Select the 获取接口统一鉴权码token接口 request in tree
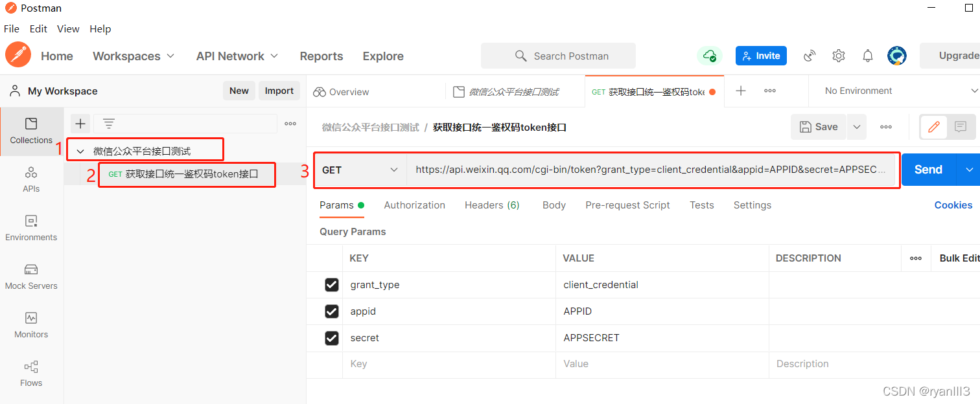This screenshot has height=404, width=980. [x=187, y=174]
